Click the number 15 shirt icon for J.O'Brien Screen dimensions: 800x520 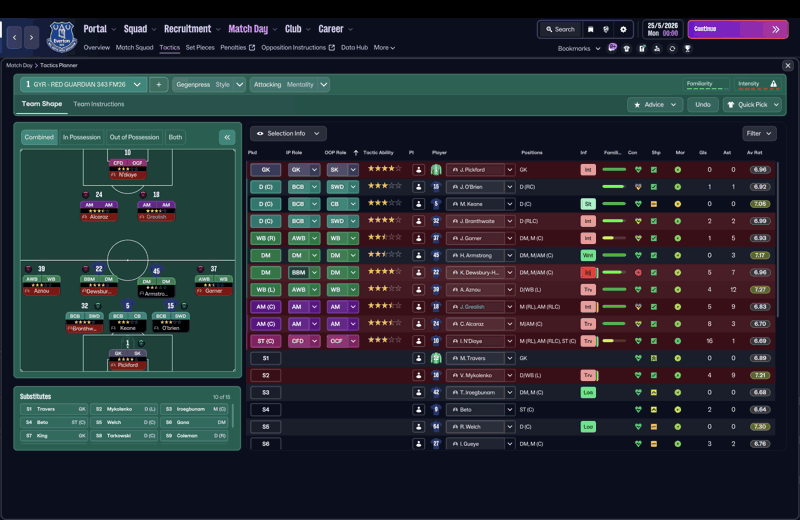pyautogui.click(x=436, y=187)
